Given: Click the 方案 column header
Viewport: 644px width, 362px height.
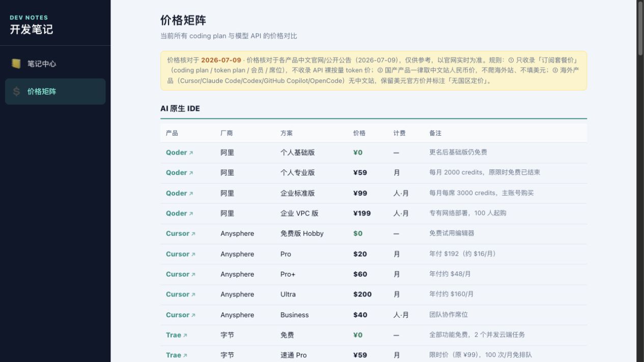Looking at the screenshot, I should 287,133.
